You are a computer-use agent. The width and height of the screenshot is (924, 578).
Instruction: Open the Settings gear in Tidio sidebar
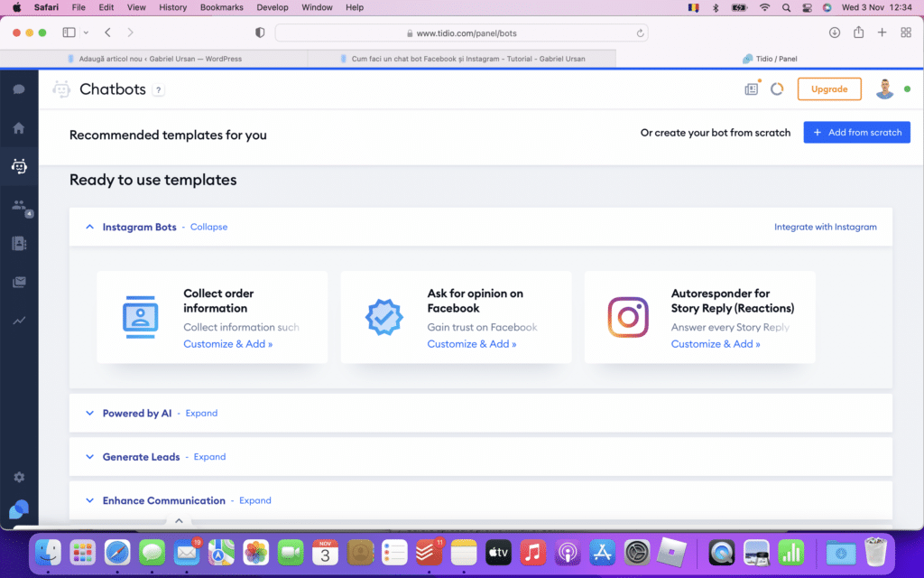(x=19, y=477)
